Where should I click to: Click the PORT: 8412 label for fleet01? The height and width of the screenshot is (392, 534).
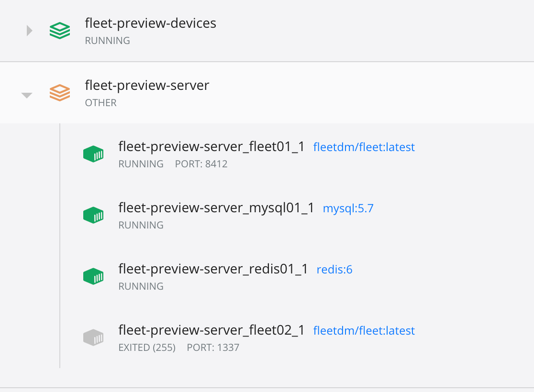[x=201, y=164]
